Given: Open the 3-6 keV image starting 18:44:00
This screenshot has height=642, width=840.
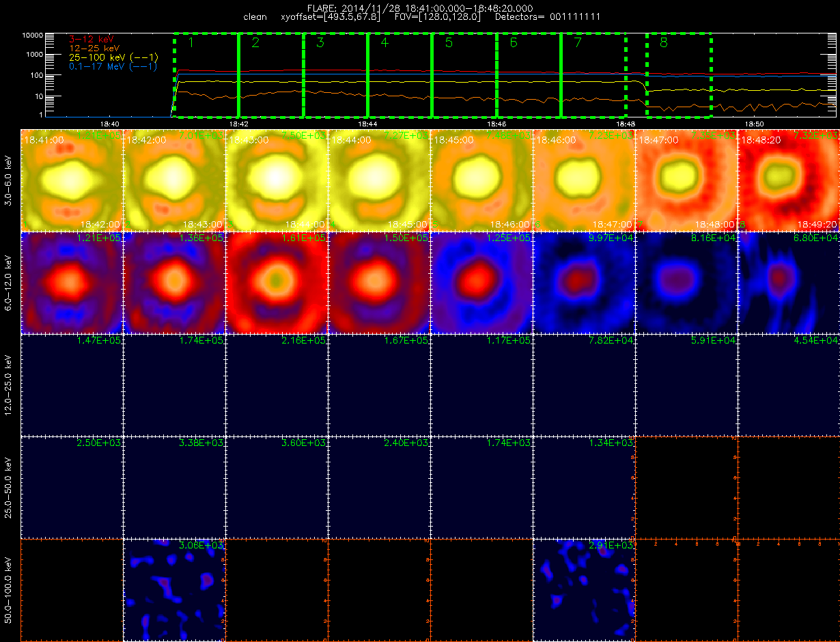Looking at the screenshot, I should coord(380,180).
